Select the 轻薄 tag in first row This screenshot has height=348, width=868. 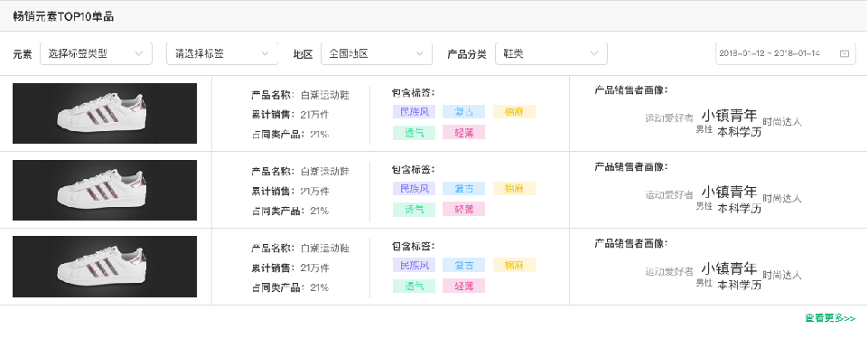pyautogui.click(x=464, y=133)
